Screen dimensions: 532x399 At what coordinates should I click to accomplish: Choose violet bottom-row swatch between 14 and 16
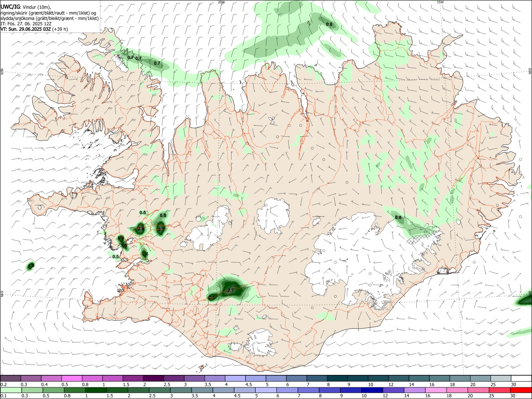pyautogui.click(x=415, y=390)
